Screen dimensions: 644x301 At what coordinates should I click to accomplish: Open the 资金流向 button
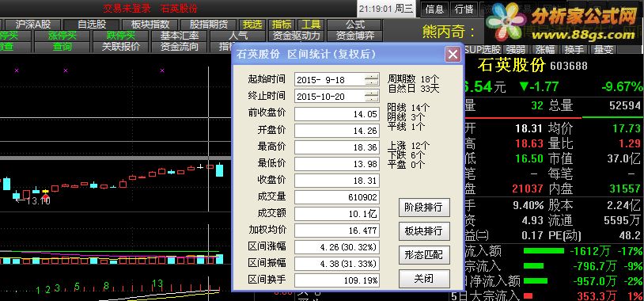(x=180, y=47)
